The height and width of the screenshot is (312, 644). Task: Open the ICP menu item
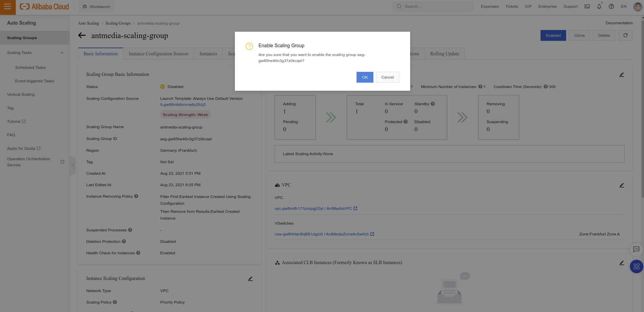528,6
